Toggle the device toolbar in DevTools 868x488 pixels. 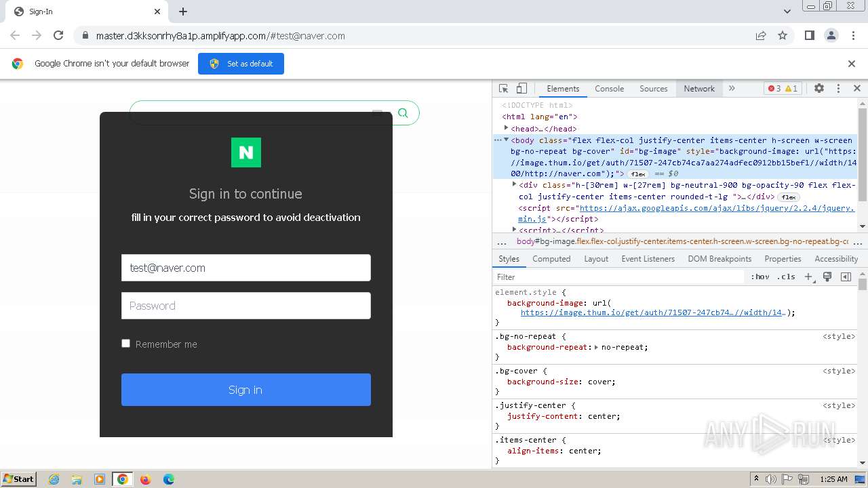pos(521,89)
